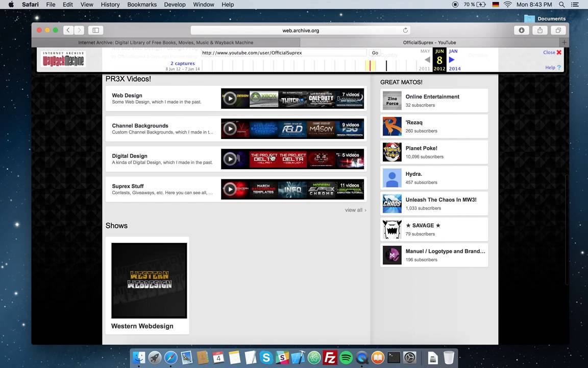Open the 2 captures link

pos(183,63)
